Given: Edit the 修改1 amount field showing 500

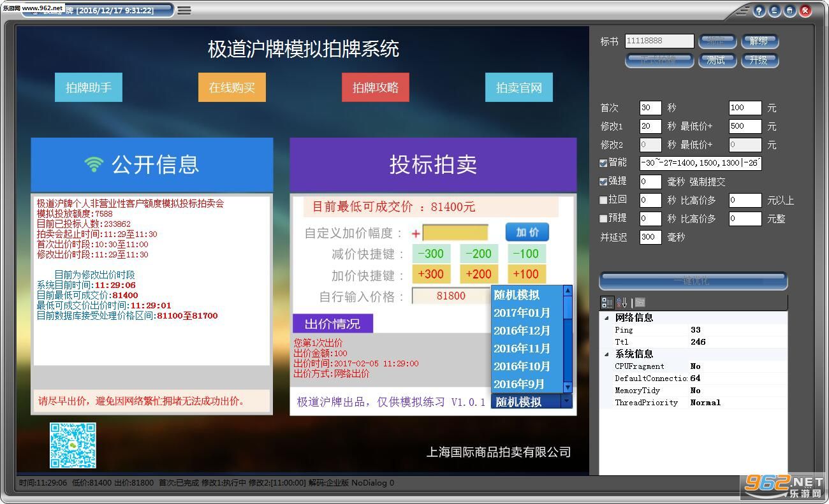Looking at the screenshot, I should coord(745,126).
